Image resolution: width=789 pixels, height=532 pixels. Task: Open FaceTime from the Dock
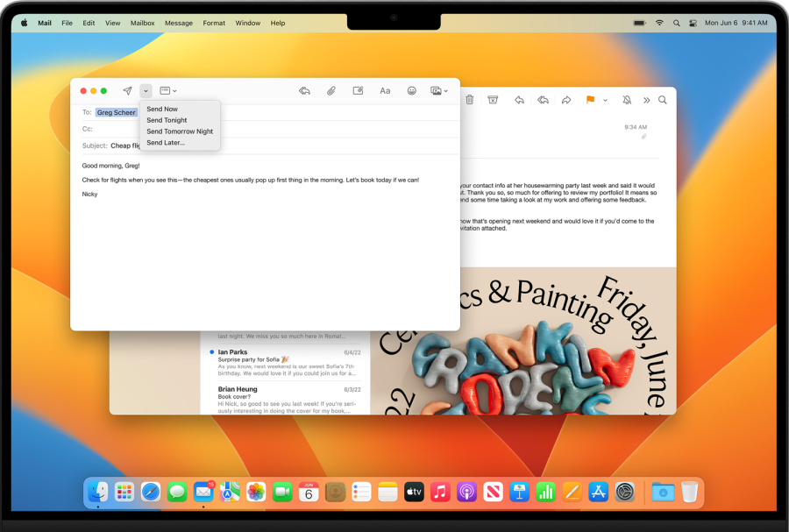(x=282, y=492)
